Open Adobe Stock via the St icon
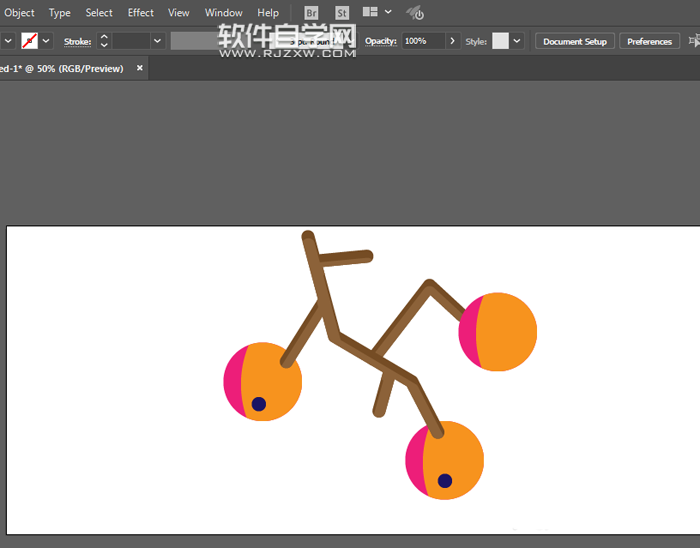The width and height of the screenshot is (700, 548). pos(342,13)
